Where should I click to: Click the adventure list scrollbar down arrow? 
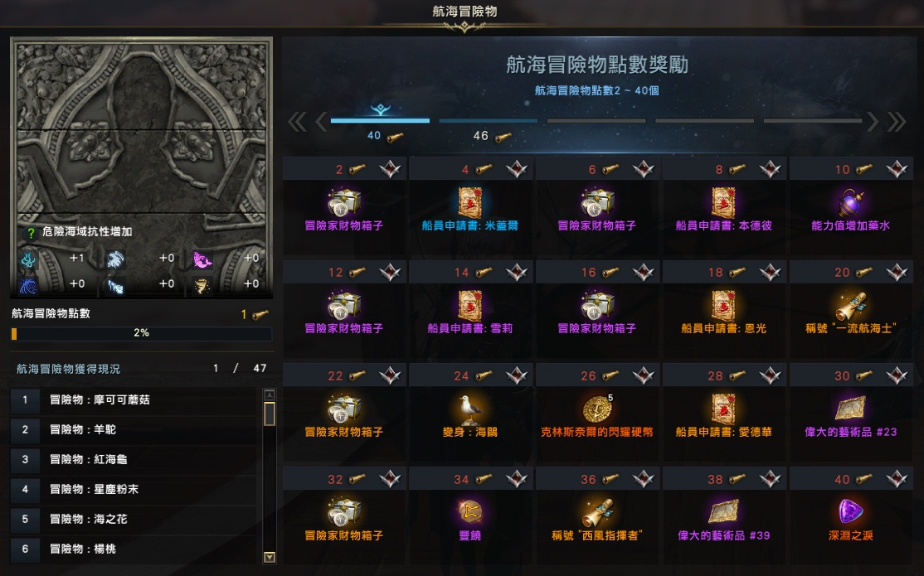point(270,557)
